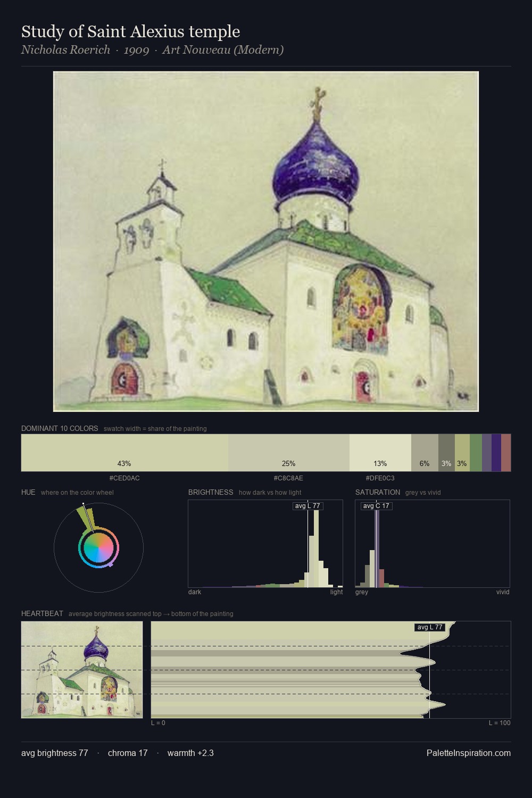Open the PaletteInspiration.com link
This screenshot has width=532, height=798.
tap(469, 753)
